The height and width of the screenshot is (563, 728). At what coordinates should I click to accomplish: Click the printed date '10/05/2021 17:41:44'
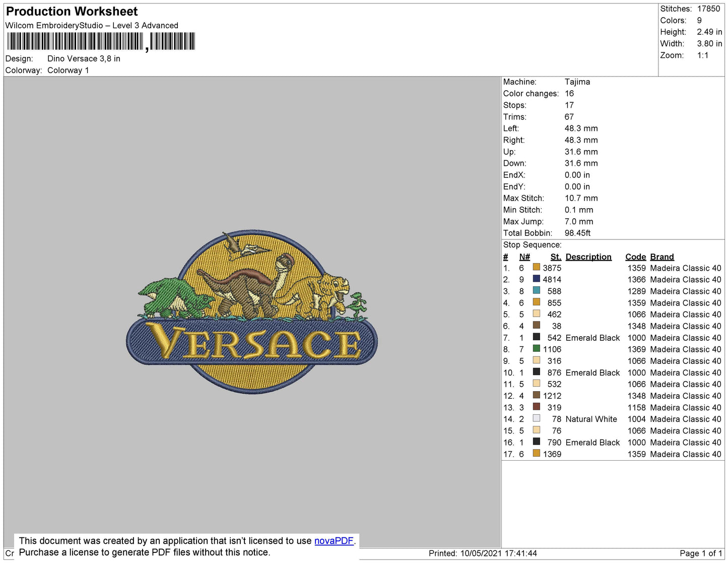coord(499,553)
